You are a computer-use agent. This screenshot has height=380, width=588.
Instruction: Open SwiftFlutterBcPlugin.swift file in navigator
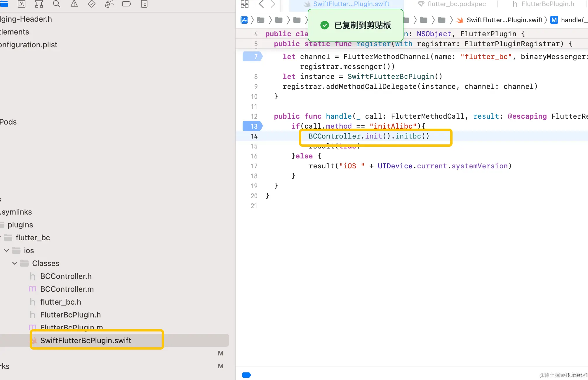[86, 341]
